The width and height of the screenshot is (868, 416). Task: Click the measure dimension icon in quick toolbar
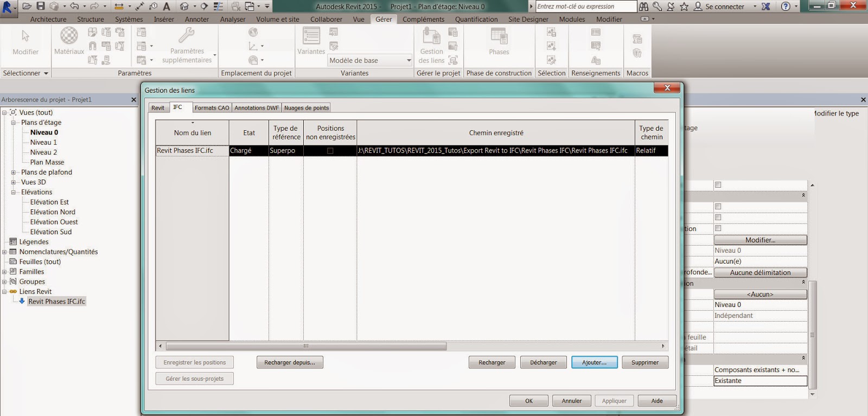[x=119, y=7]
